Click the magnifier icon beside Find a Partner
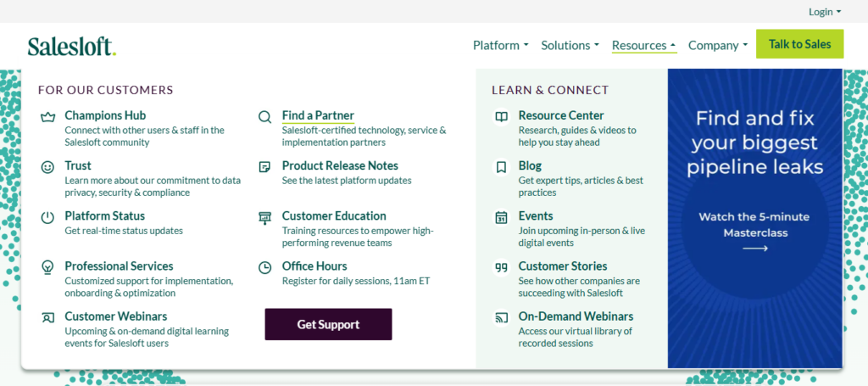868x386 pixels. click(x=265, y=117)
